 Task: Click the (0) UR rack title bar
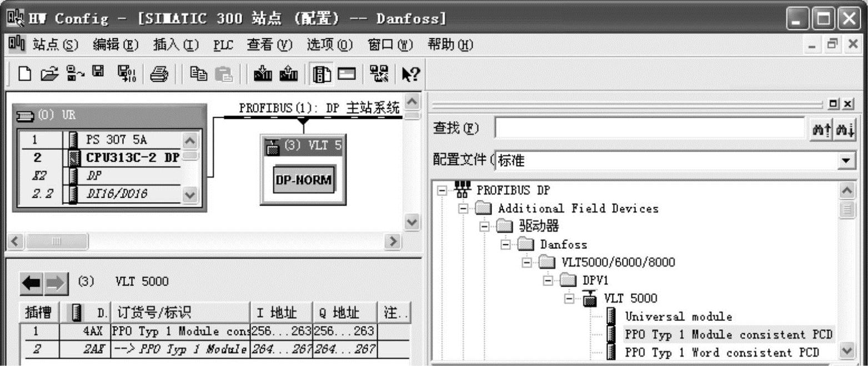click(x=109, y=116)
